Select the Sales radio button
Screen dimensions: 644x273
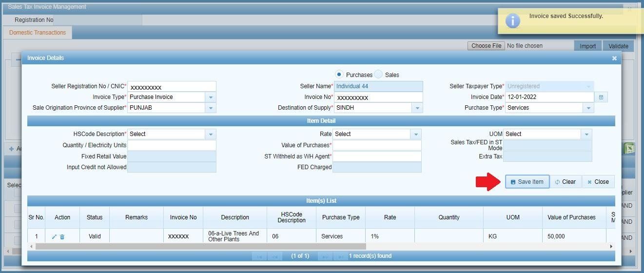(x=378, y=74)
